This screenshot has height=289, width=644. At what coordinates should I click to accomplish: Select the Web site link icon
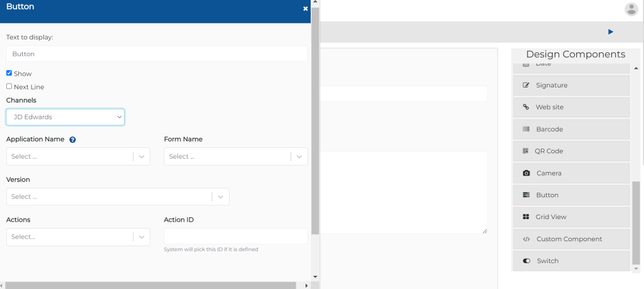526,107
